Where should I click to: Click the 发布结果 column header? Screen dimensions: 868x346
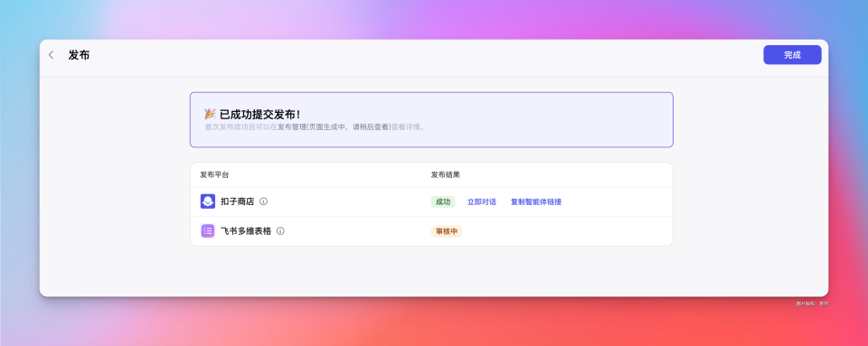pyautogui.click(x=446, y=174)
